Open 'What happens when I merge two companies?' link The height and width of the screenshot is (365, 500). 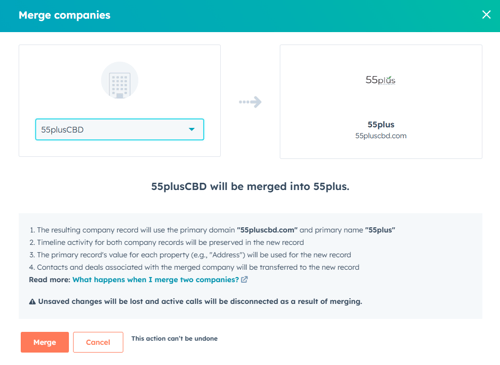[x=156, y=280]
